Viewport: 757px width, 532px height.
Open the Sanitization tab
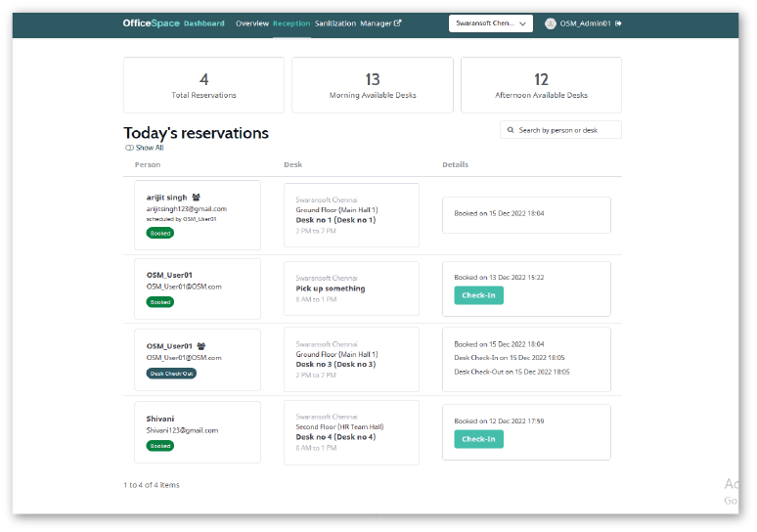[335, 22]
